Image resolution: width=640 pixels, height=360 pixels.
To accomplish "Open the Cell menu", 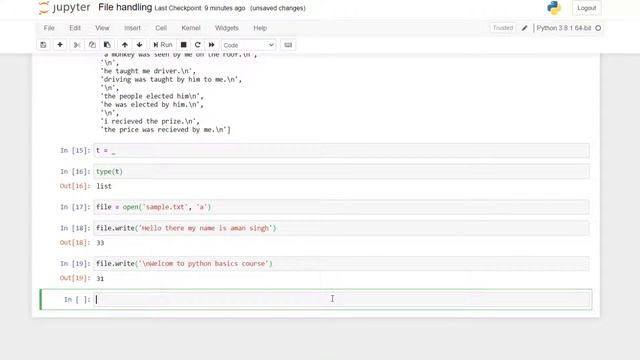I will pyautogui.click(x=161, y=28).
